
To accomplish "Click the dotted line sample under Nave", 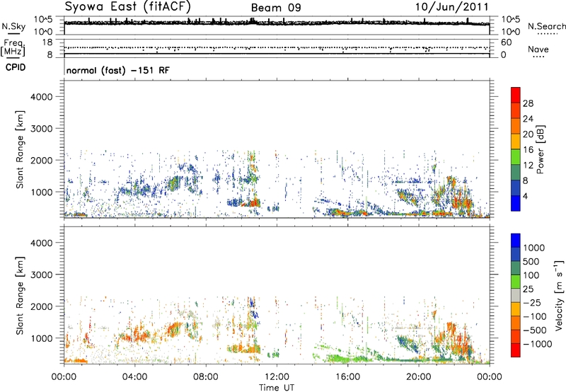I will 538,57.
